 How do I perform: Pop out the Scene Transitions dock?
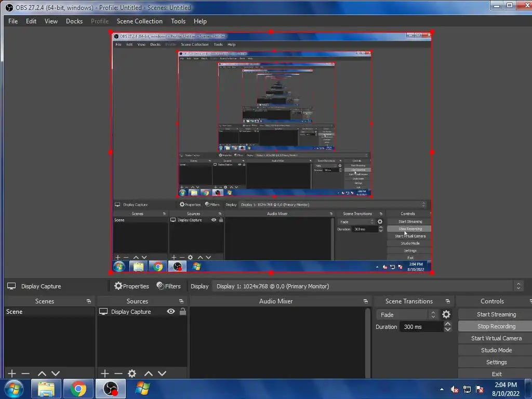click(447, 301)
